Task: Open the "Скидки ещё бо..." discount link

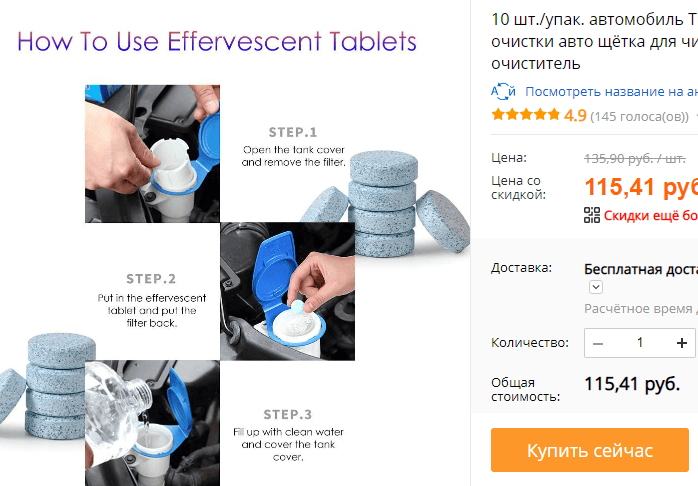Action: pos(650,215)
